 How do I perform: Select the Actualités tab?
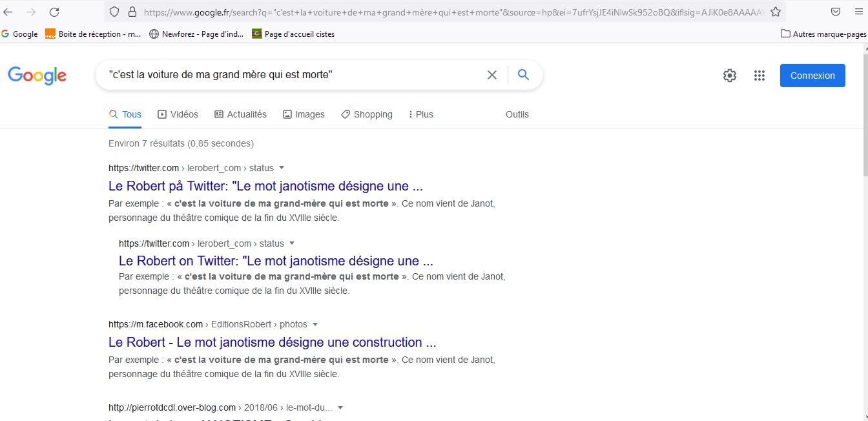(x=240, y=114)
